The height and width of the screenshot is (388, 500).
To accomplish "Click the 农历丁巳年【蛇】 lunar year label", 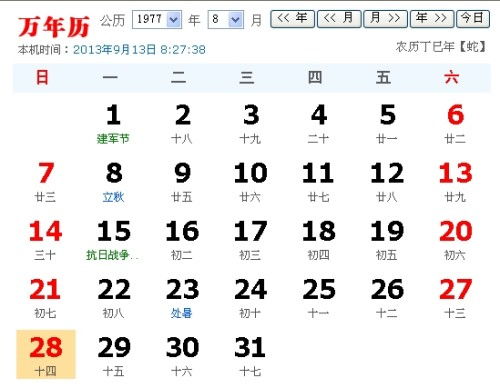I will [x=441, y=47].
